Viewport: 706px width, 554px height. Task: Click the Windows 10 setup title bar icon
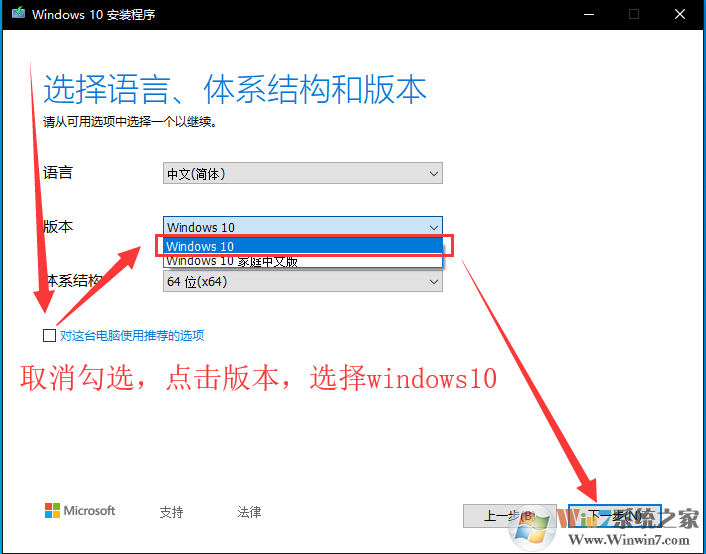coord(14,15)
